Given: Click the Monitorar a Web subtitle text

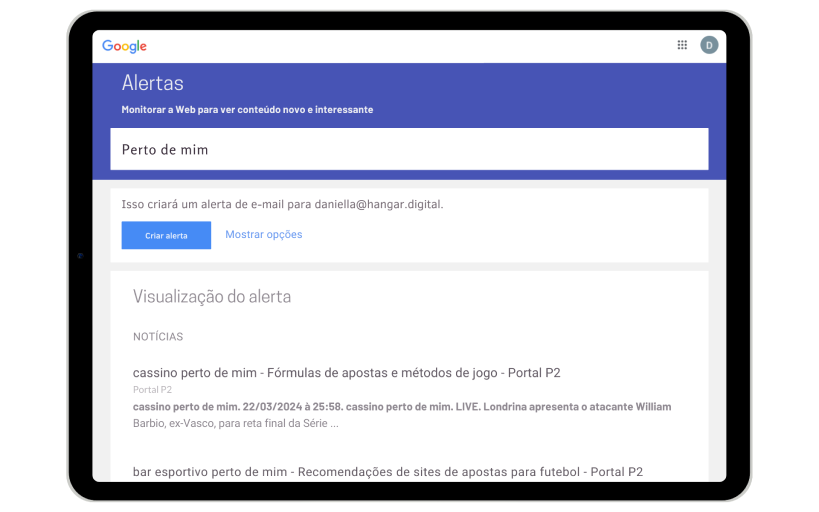Looking at the screenshot, I should [247, 110].
